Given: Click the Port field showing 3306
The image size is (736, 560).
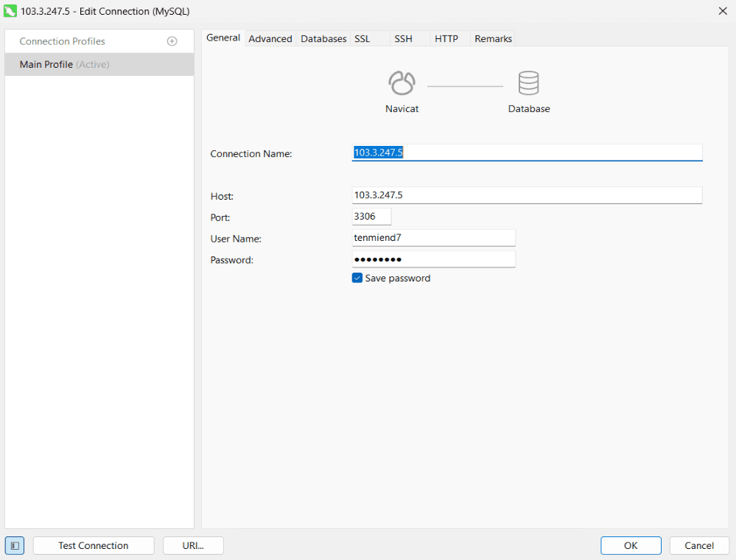Looking at the screenshot, I should click(371, 217).
